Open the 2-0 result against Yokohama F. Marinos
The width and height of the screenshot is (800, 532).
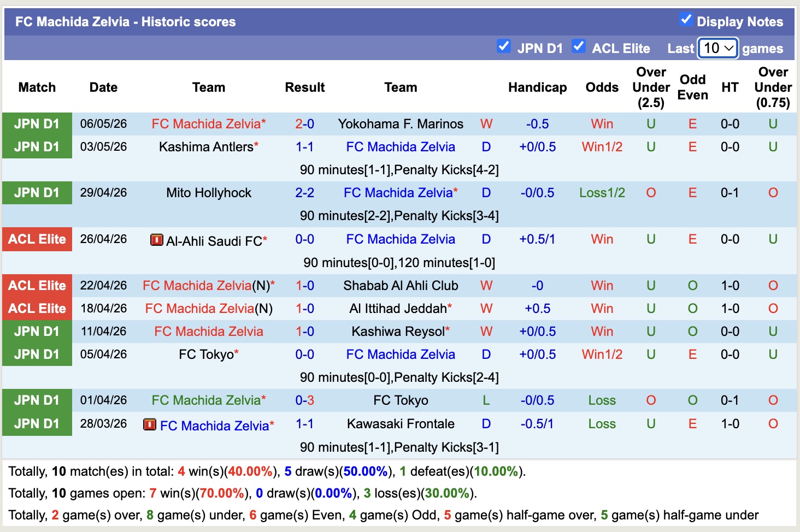click(x=304, y=124)
